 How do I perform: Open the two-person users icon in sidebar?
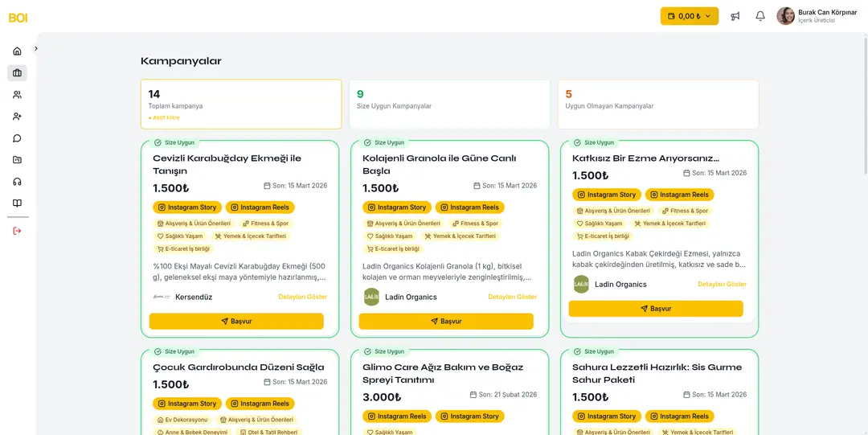(x=17, y=95)
